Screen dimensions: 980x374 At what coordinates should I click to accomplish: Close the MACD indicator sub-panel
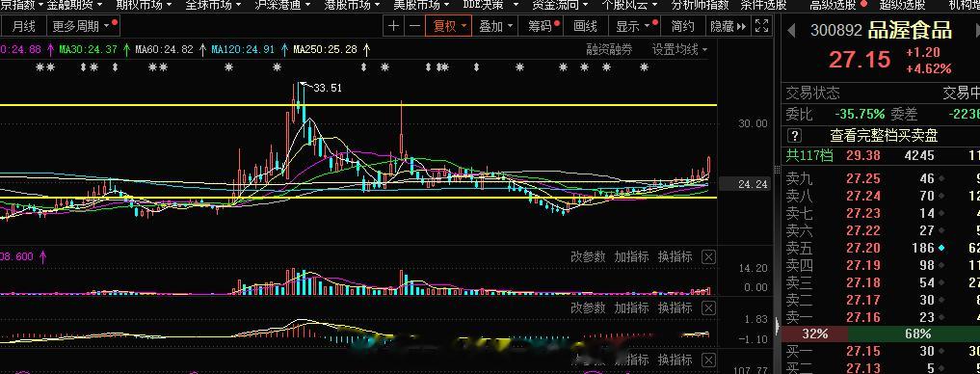(x=708, y=307)
